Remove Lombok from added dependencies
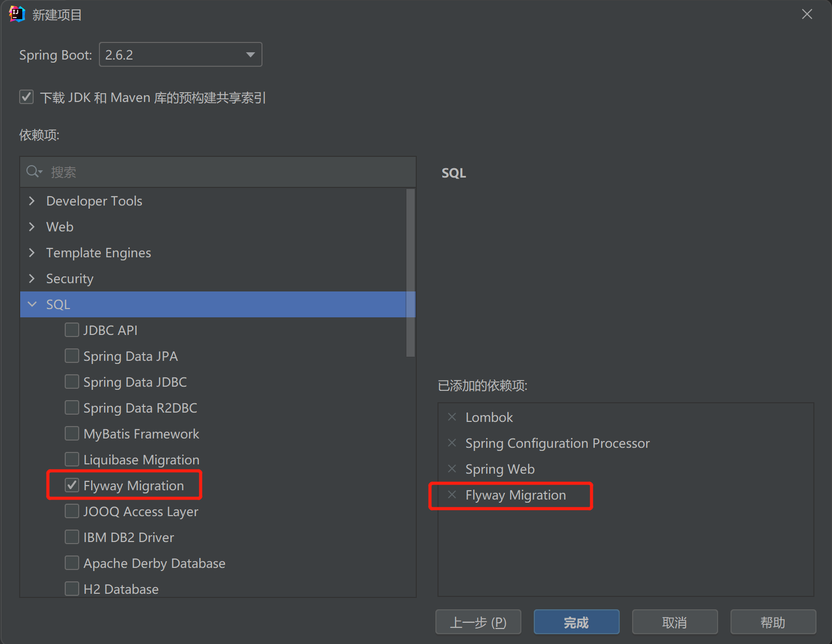This screenshot has width=832, height=644. point(452,417)
